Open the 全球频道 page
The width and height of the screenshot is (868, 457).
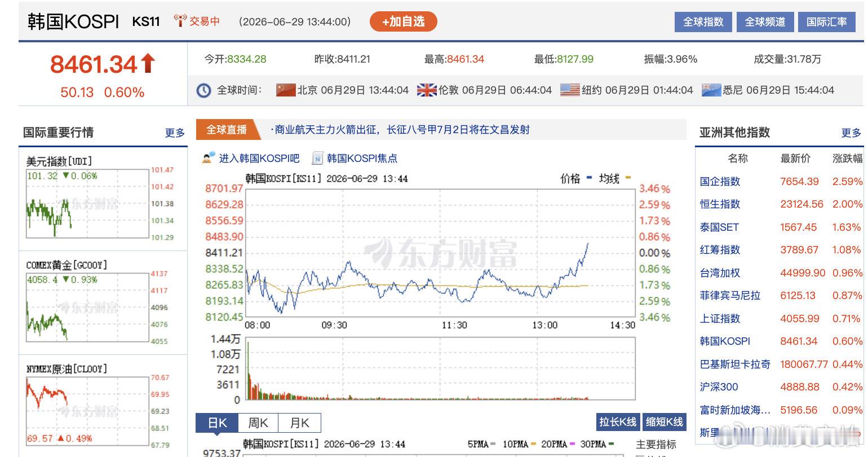765,22
